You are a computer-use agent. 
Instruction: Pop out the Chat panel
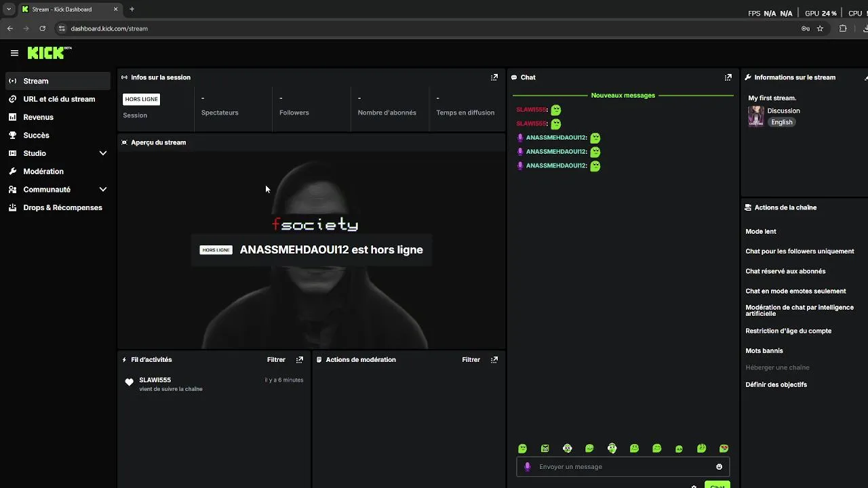coord(728,77)
